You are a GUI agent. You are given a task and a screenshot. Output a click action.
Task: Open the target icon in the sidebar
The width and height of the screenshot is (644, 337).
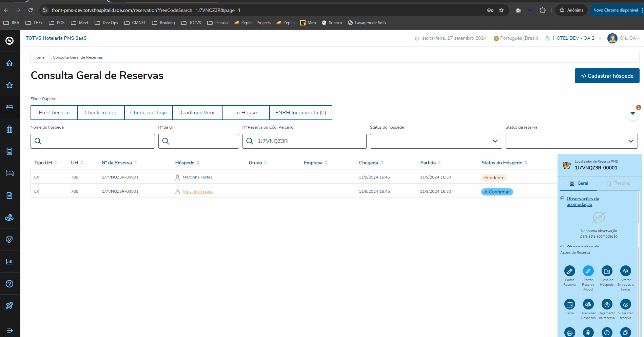click(9, 239)
